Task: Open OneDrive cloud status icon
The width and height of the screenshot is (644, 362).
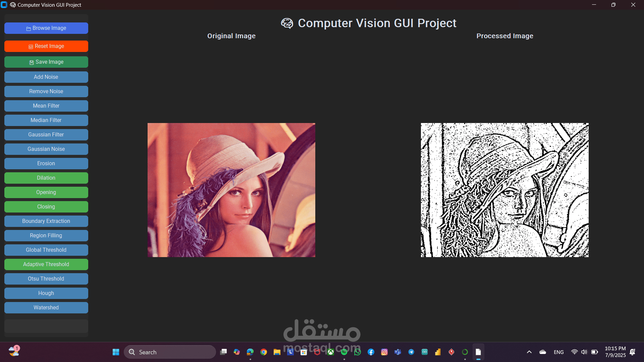Action: click(543, 352)
